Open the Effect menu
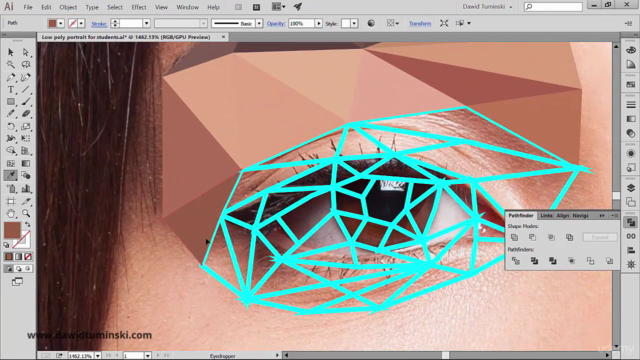Screen dimensions: 640x360 tap(139, 7)
